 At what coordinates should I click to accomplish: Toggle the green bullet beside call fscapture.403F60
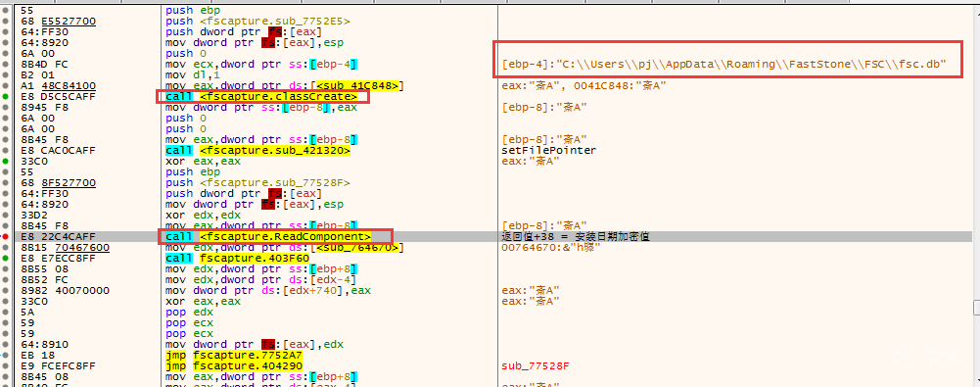pos(6,259)
